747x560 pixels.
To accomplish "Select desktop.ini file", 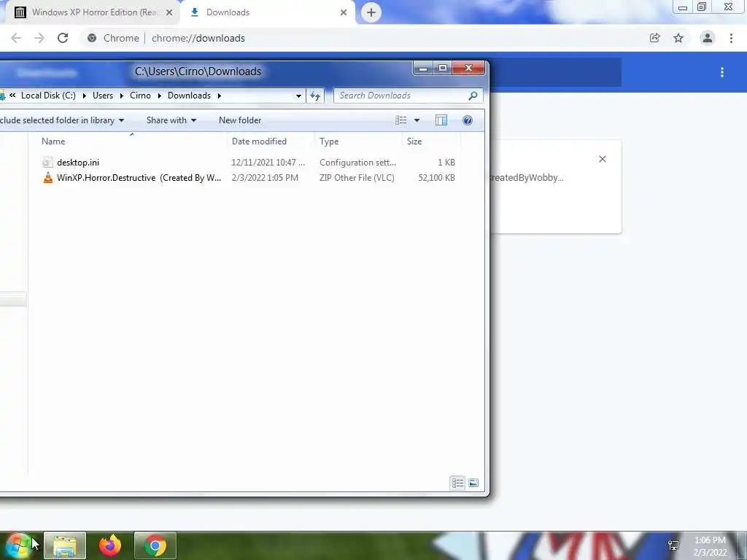I will click(78, 163).
